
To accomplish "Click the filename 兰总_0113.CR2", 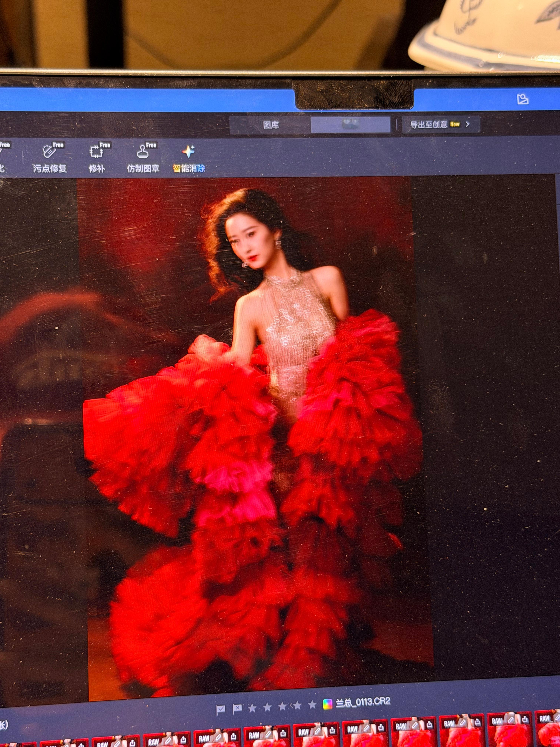I will click(x=363, y=702).
